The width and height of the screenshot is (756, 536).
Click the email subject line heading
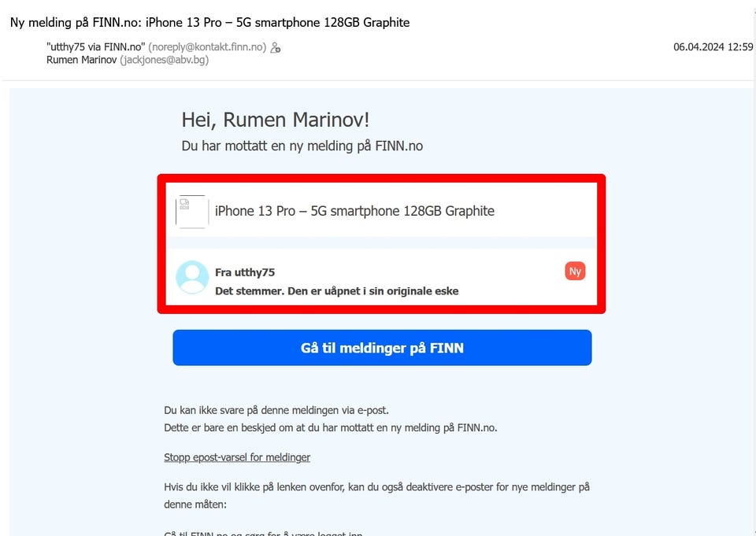[x=209, y=23]
